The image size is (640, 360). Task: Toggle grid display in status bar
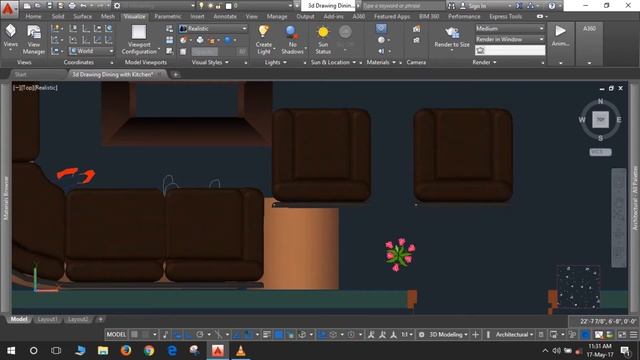coord(134,335)
